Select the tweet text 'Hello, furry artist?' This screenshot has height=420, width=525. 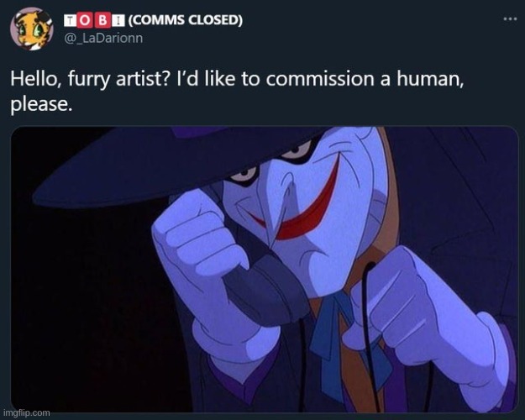pos(88,79)
